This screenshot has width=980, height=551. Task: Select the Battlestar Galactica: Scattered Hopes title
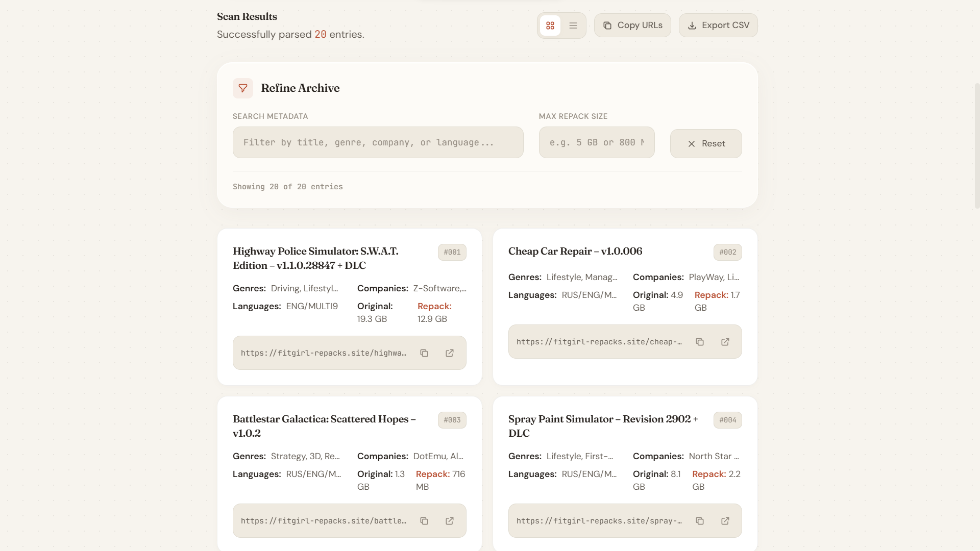pos(324,426)
